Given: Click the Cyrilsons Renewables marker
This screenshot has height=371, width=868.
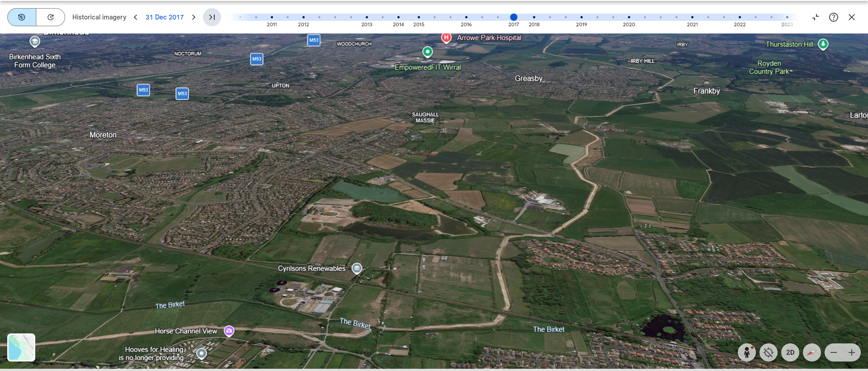Looking at the screenshot, I should 357,269.
